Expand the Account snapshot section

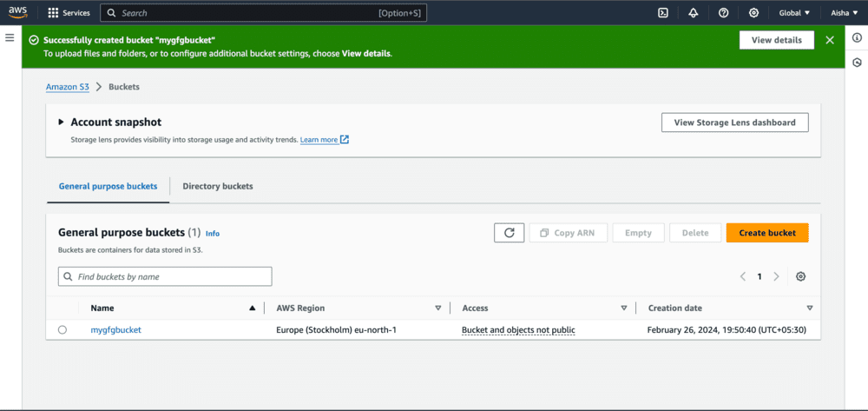coord(61,123)
